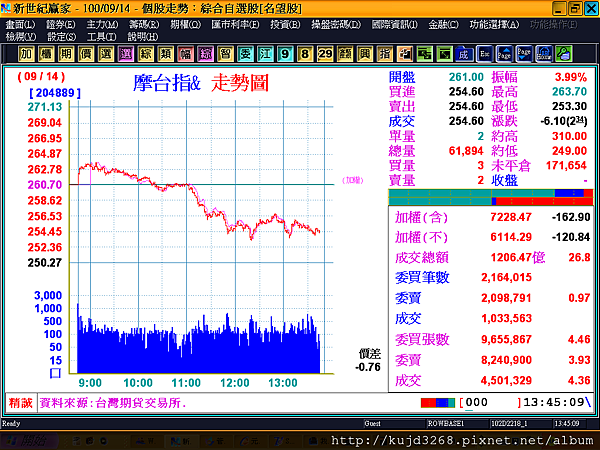Click the Home toolbar icon
The height and width of the screenshot is (450, 600).
(x=544, y=54)
